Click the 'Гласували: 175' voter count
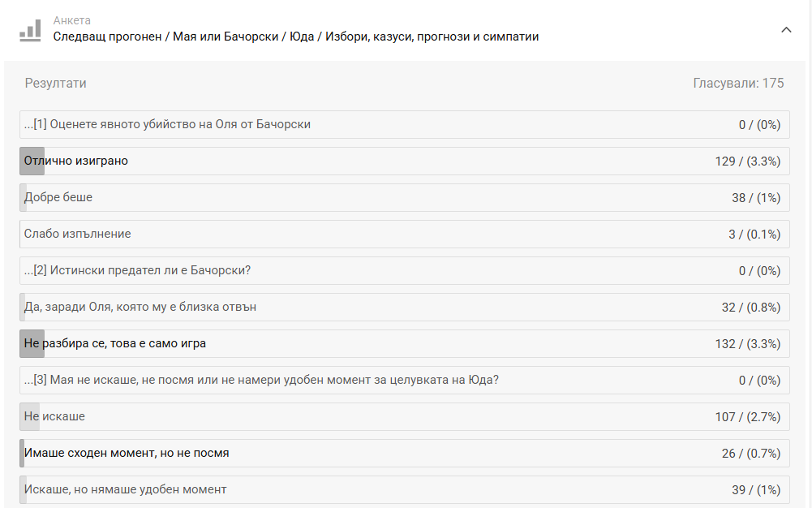Viewport: 812px width, 508px height. click(x=738, y=84)
